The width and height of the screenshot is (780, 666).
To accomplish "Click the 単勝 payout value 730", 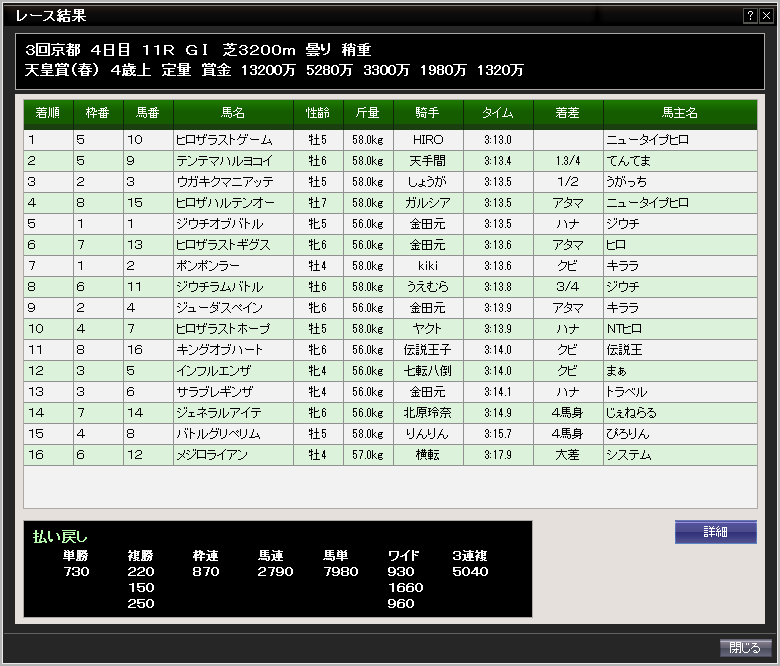I will (x=76, y=571).
